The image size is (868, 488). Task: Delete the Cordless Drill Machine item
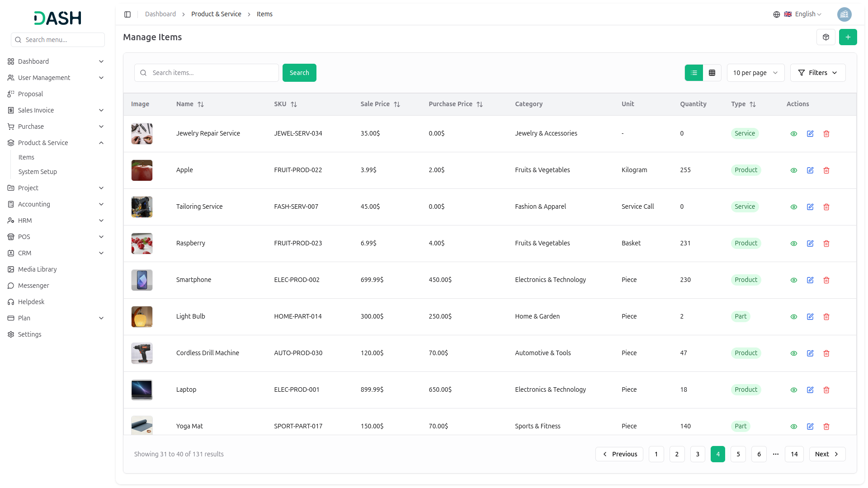826,353
